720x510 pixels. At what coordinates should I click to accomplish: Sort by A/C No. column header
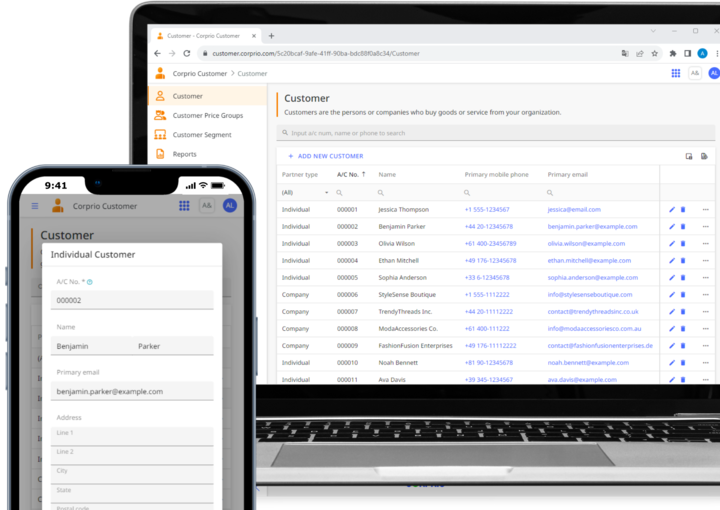pos(351,175)
